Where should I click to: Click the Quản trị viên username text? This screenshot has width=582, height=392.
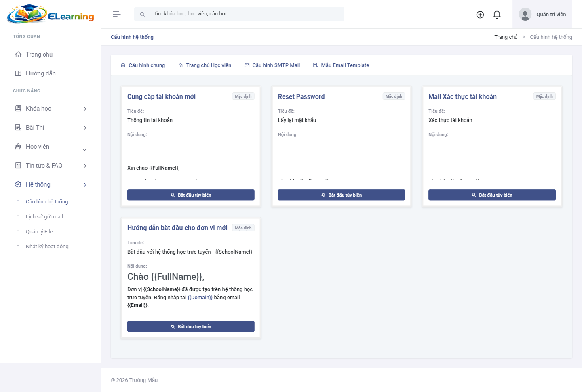pyautogui.click(x=551, y=15)
